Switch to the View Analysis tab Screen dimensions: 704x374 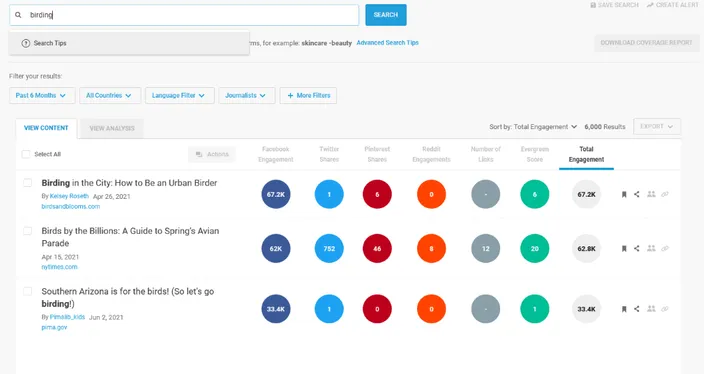pyautogui.click(x=112, y=128)
